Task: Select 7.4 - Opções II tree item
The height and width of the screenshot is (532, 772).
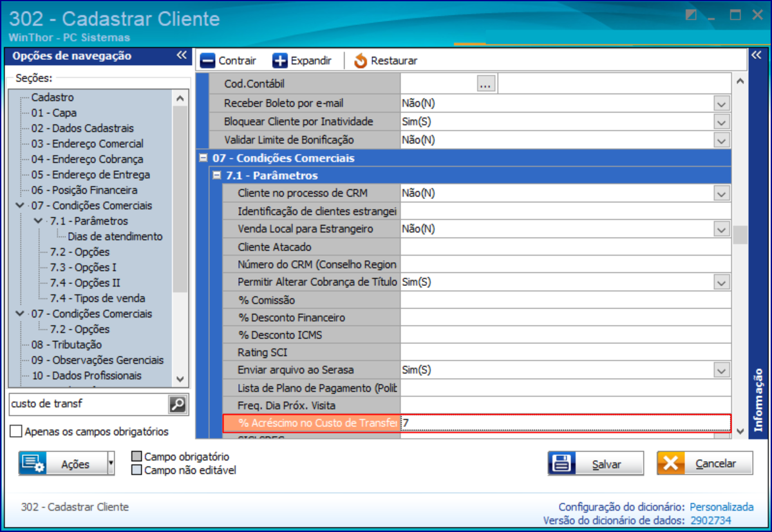Action: pos(85,283)
